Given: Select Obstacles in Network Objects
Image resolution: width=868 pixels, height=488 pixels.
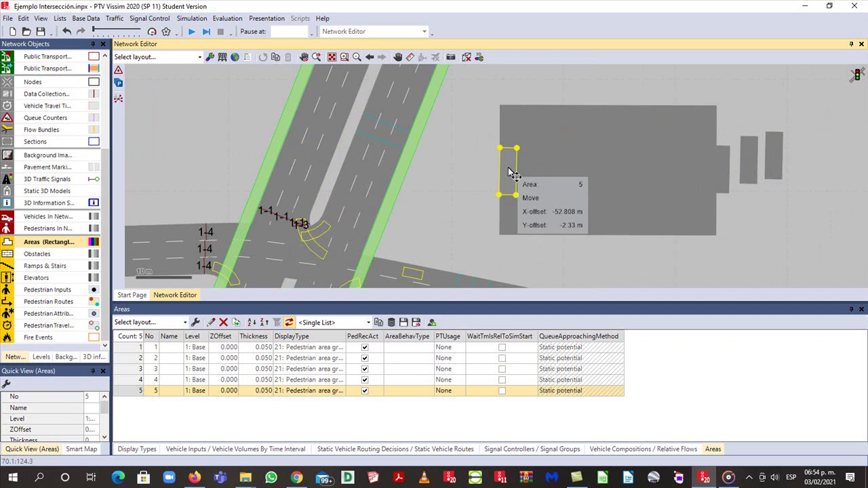Looking at the screenshot, I should 37,253.
